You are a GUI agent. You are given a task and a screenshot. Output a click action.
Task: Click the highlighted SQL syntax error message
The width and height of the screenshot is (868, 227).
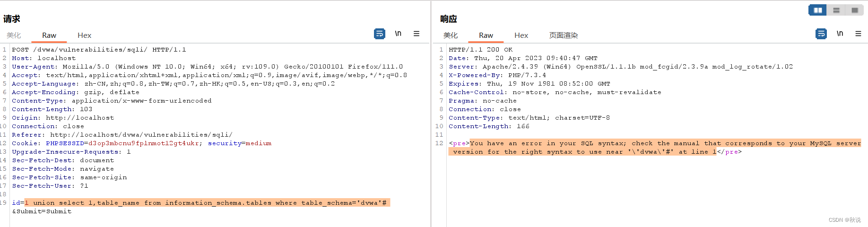pos(655,148)
